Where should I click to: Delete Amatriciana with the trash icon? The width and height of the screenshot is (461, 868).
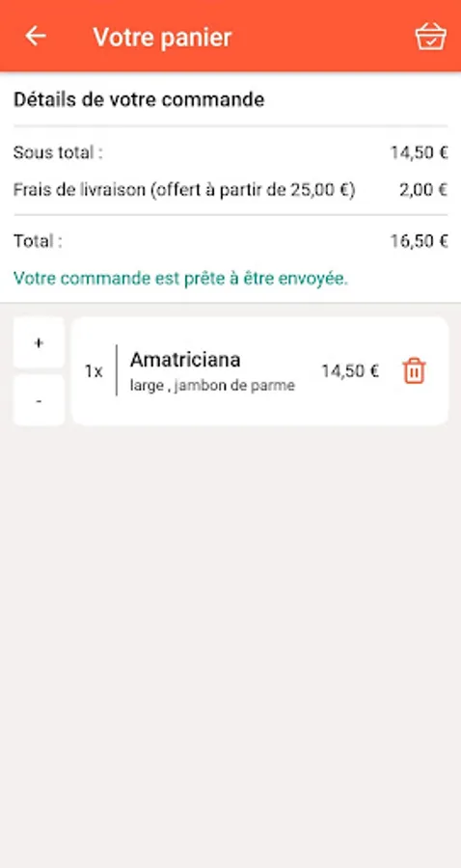[414, 371]
